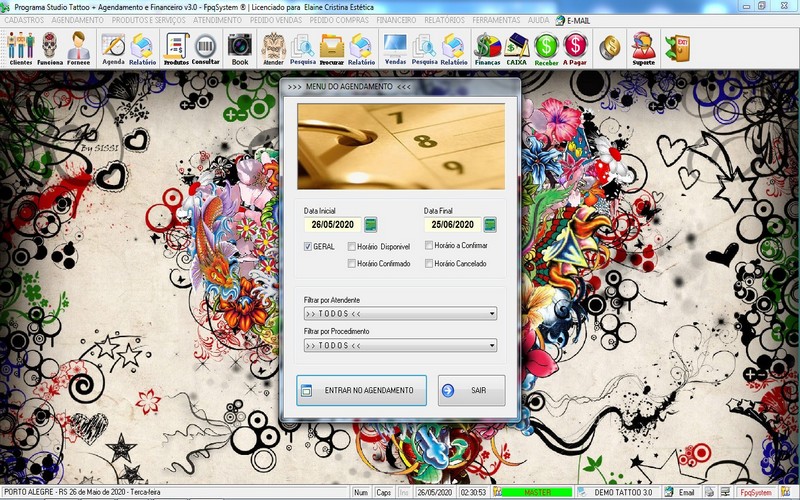
Task: Open the AGENDAMENTO menu
Action: point(78,20)
